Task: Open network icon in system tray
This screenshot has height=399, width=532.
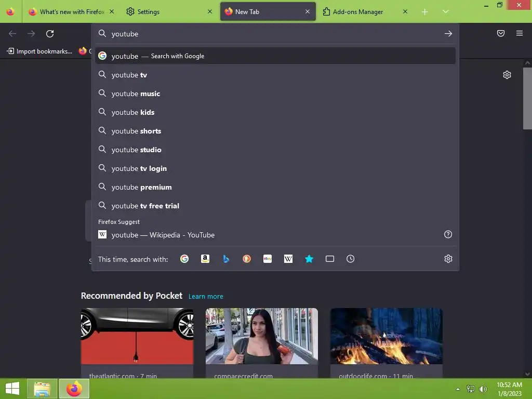Action: (x=471, y=389)
